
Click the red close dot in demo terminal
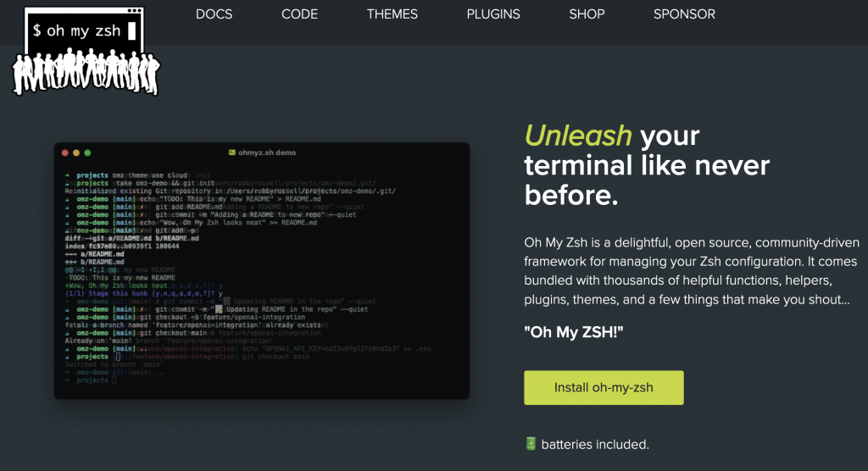pyautogui.click(x=64, y=152)
